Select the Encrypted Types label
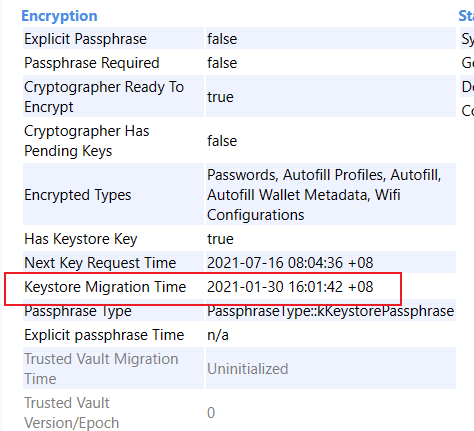This screenshot has width=474, height=431. (78, 195)
